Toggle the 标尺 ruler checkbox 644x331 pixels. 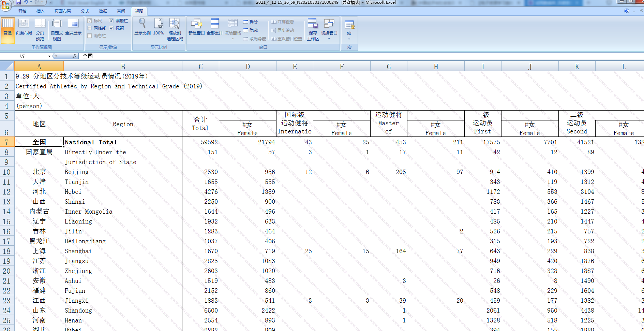pos(90,21)
